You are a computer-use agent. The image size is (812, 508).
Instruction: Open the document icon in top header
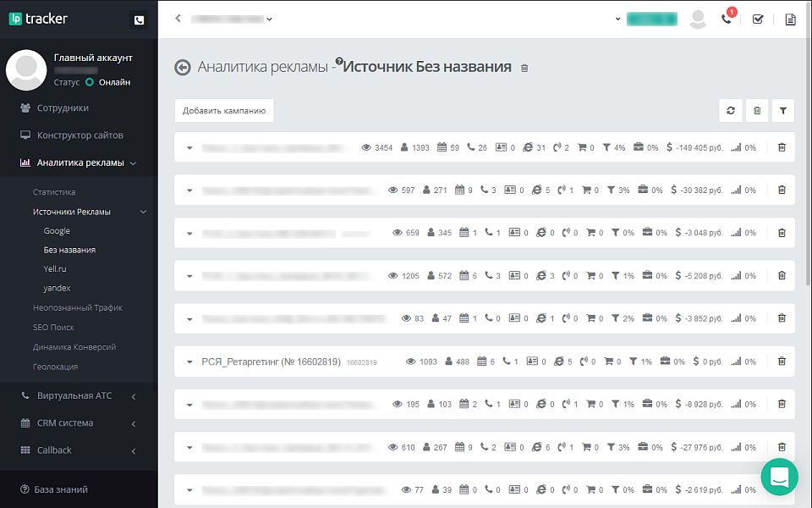coord(791,18)
